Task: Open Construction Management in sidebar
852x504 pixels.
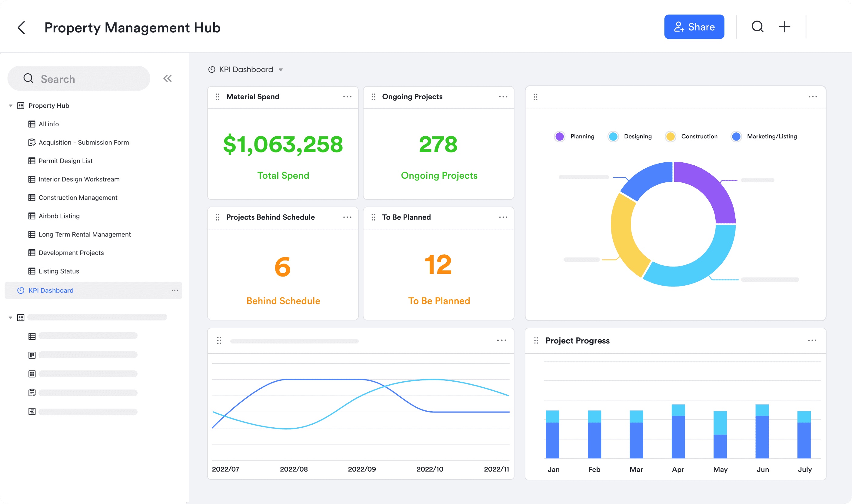Action: 78,198
